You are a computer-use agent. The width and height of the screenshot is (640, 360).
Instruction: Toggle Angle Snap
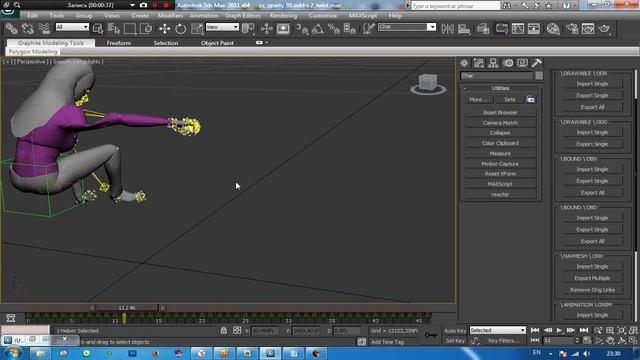coord(318,29)
